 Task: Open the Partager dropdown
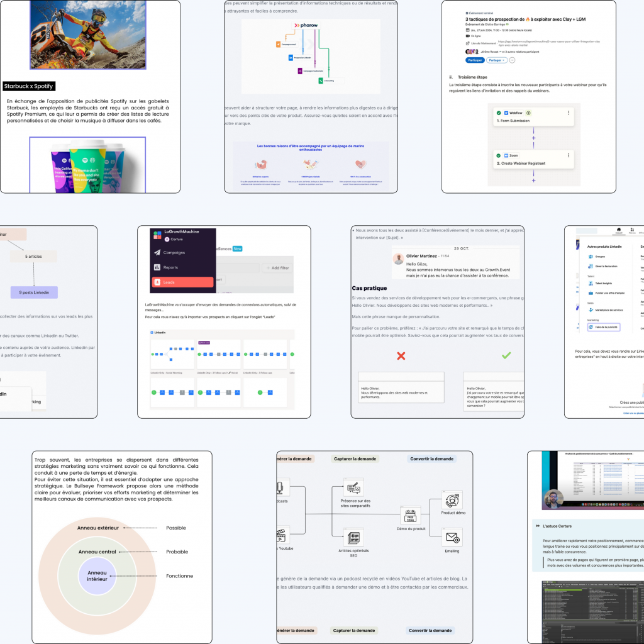point(497,60)
